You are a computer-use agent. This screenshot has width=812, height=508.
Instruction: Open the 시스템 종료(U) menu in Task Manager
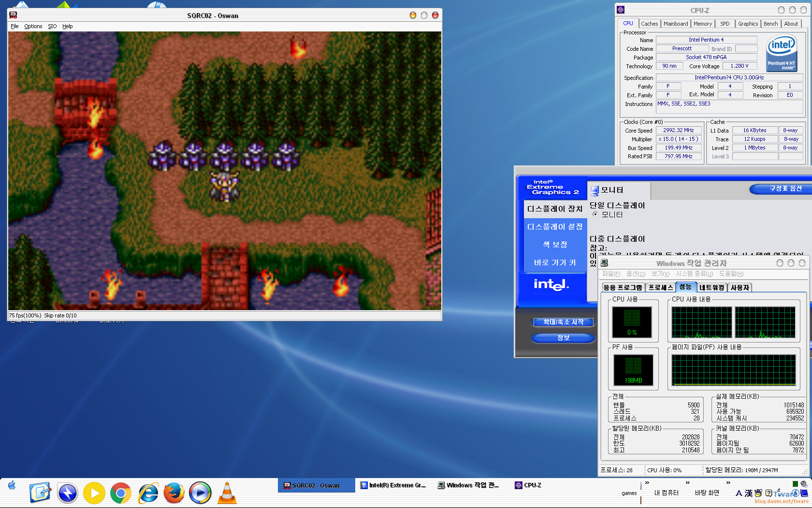pos(695,274)
